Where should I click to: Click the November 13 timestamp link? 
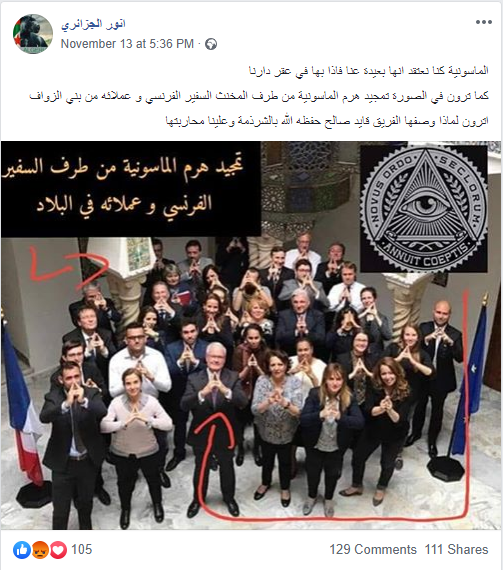(127, 44)
